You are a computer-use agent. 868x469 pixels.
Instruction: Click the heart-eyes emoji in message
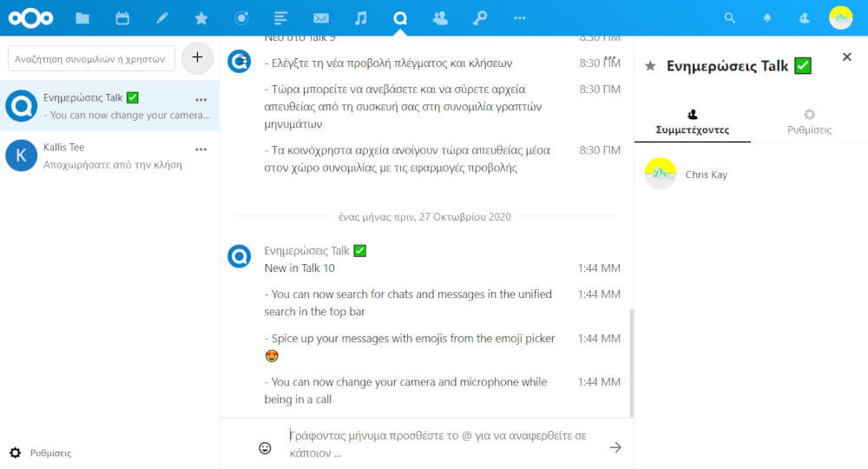tap(271, 356)
